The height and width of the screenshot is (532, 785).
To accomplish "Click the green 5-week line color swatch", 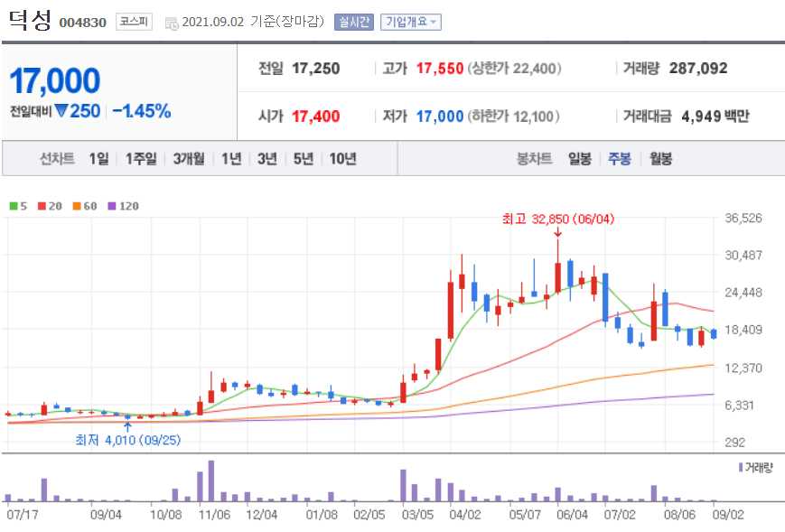I will pos(12,206).
